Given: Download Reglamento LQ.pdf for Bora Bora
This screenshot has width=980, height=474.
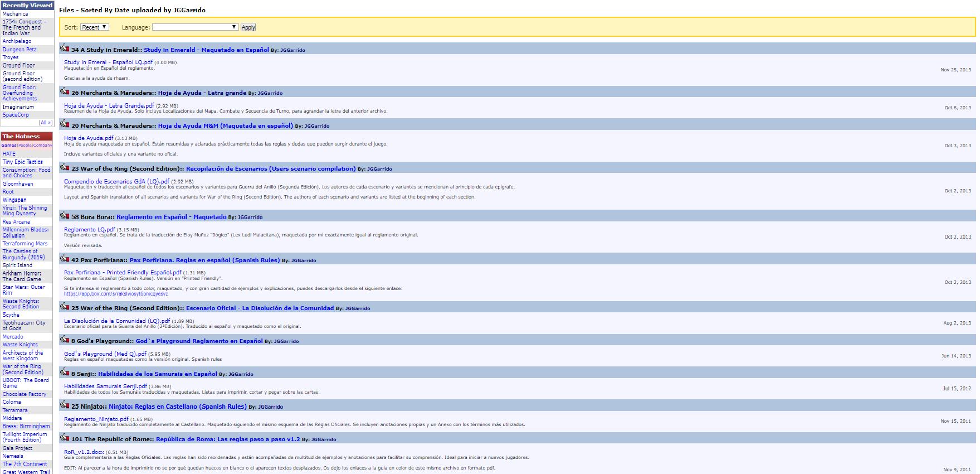Looking at the screenshot, I should pyautogui.click(x=90, y=230).
